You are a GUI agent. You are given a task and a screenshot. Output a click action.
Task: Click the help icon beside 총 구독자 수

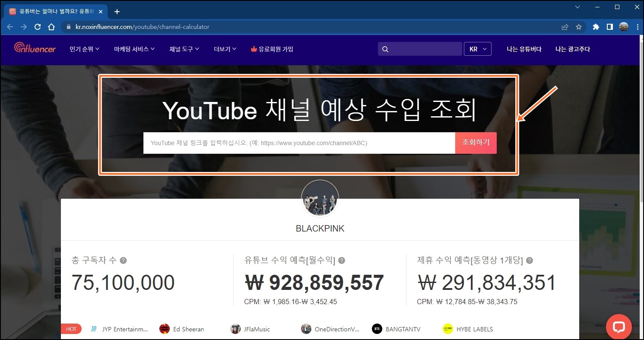(x=123, y=261)
